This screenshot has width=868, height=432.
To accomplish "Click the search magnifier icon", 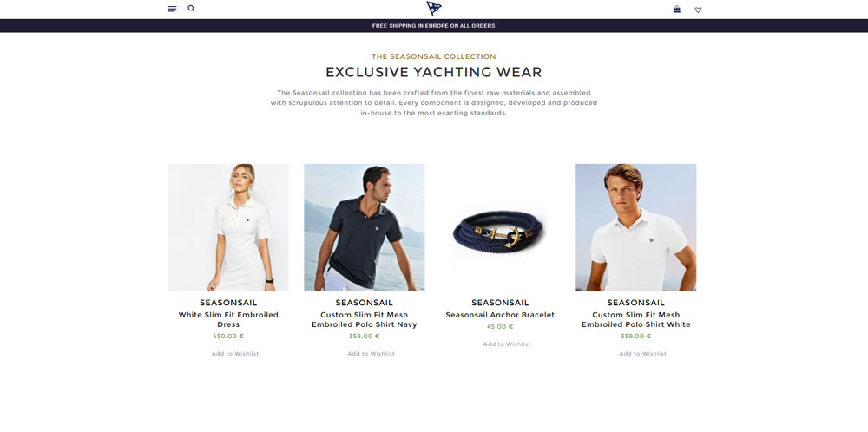I will pyautogui.click(x=191, y=9).
